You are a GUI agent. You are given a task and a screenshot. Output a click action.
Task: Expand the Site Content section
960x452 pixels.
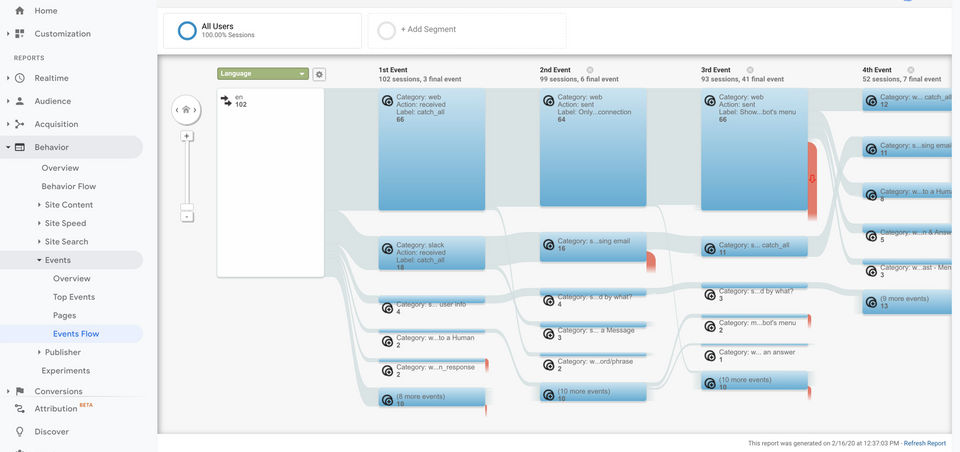(x=39, y=205)
